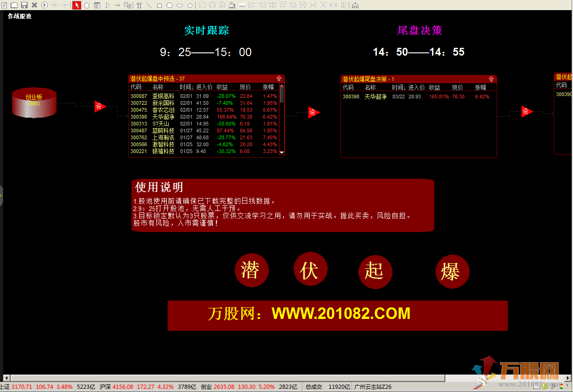573x392 pixels.
Task: Click the red 设 triangle after 盘中预选 panel
Action: [x=313, y=112]
